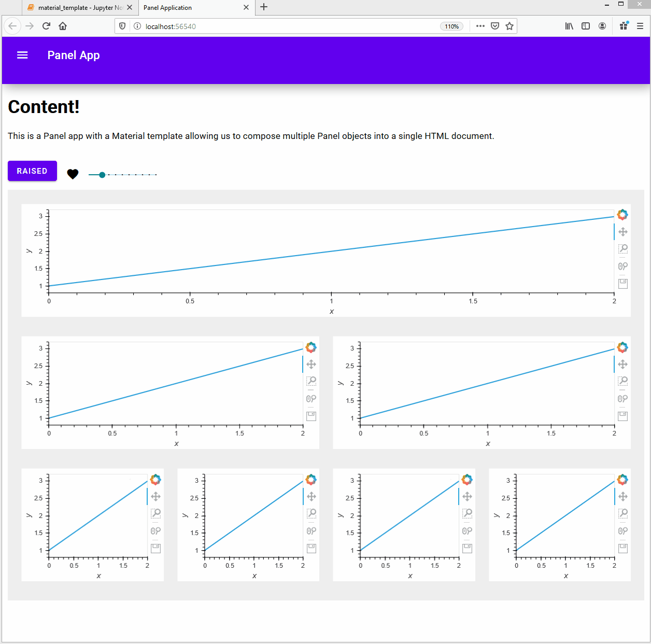Click the full-width top plot line
651x644 pixels.
(332, 251)
